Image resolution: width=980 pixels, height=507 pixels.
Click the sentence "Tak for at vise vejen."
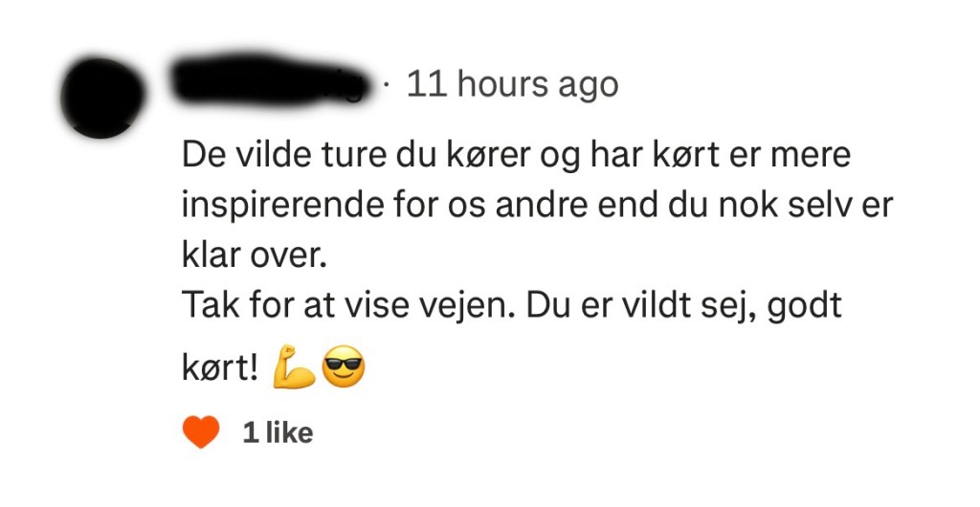(x=348, y=305)
